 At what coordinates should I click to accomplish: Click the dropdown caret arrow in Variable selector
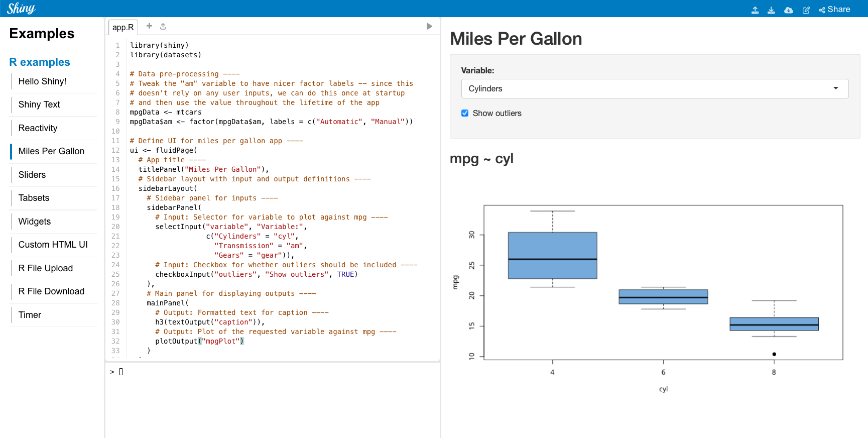(836, 88)
